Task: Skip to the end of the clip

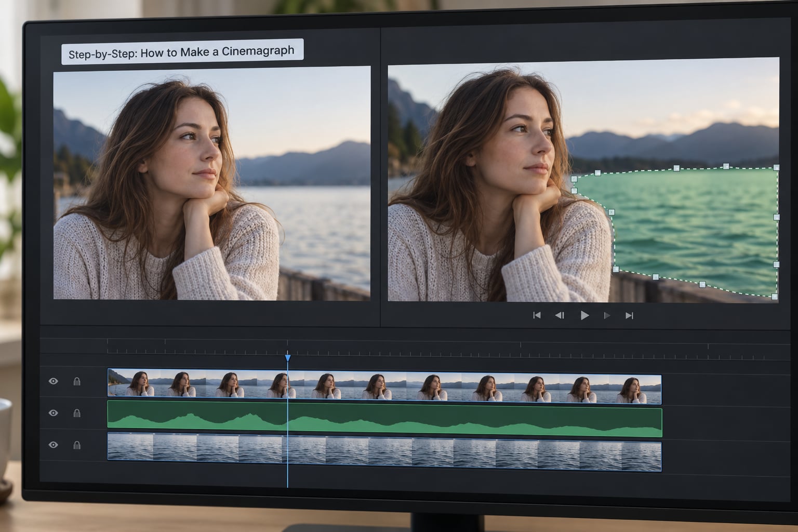Action: (629, 315)
